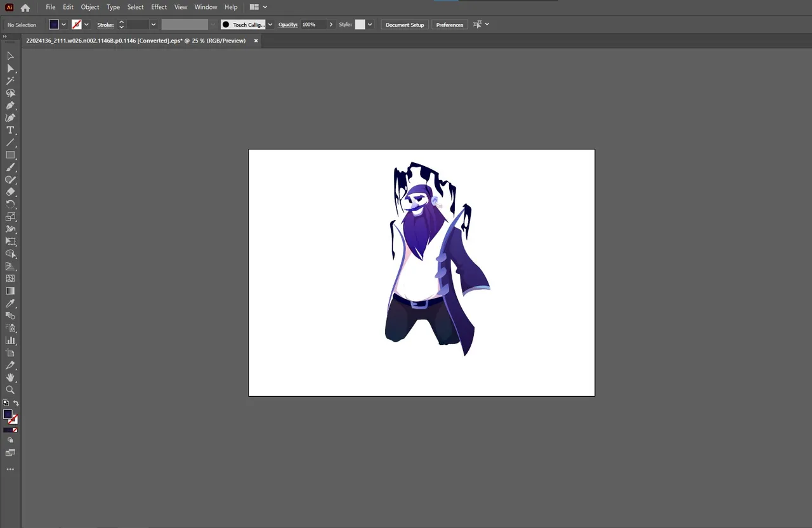This screenshot has width=812, height=528.
Task: Select the Selection tool arrow
Action: point(10,56)
